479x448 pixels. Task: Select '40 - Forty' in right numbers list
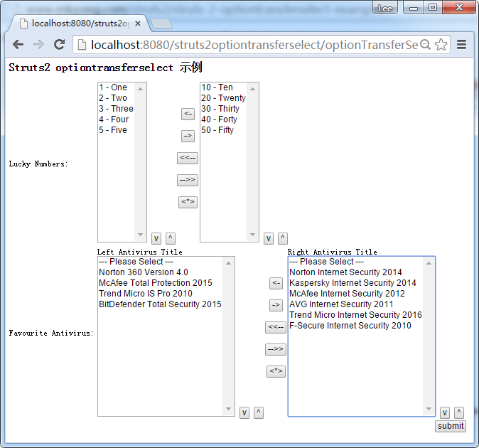219,119
